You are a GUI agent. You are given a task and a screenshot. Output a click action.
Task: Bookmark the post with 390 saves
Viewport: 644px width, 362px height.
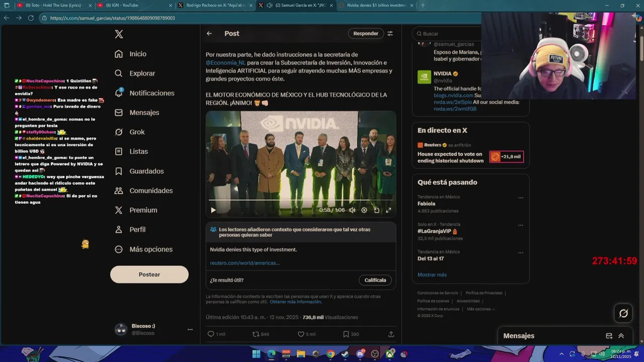(346, 334)
